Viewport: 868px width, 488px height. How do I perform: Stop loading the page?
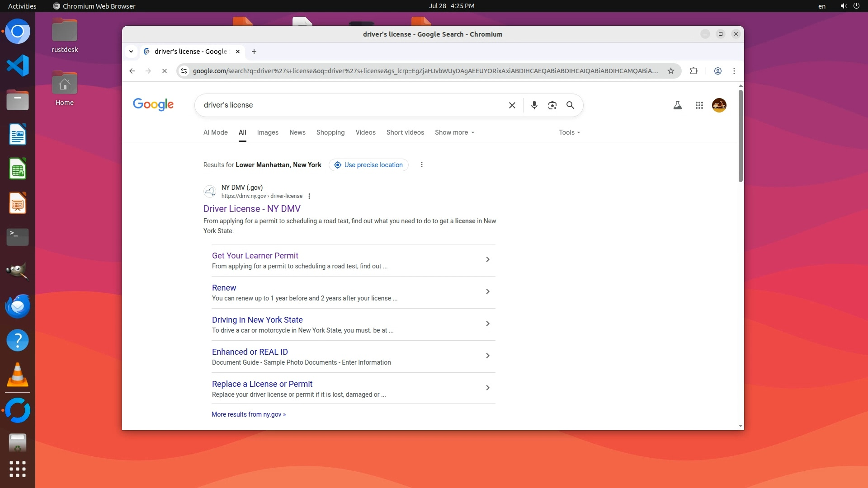tap(165, 71)
